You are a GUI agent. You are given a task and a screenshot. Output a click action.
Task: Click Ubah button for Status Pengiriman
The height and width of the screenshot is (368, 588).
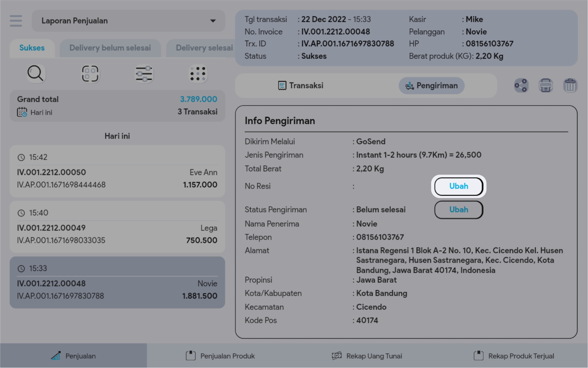pyautogui.click(x=458, y=210)
